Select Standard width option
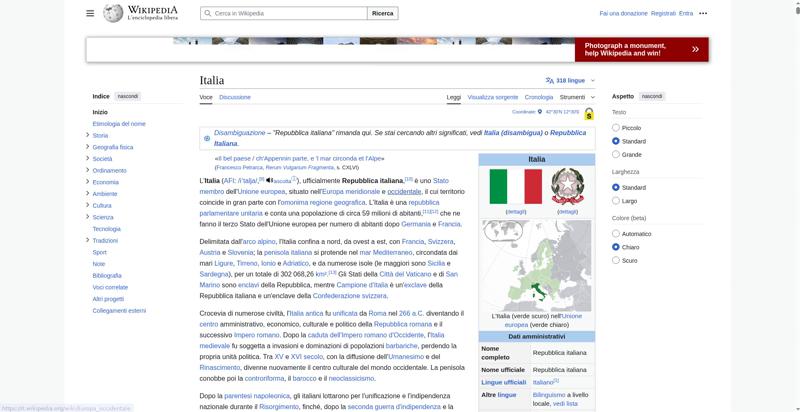The width and height of the screenshot is (800, 412). click(x=616, y=188)
